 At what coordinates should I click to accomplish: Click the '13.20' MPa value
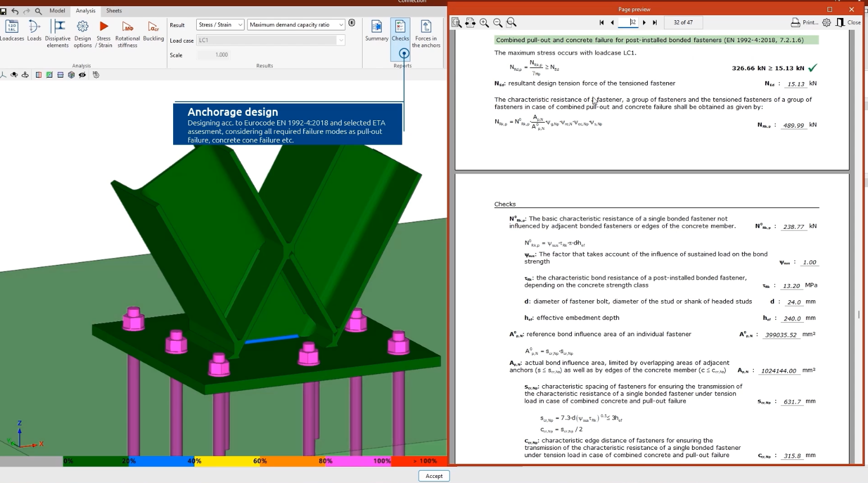(792, 286)
